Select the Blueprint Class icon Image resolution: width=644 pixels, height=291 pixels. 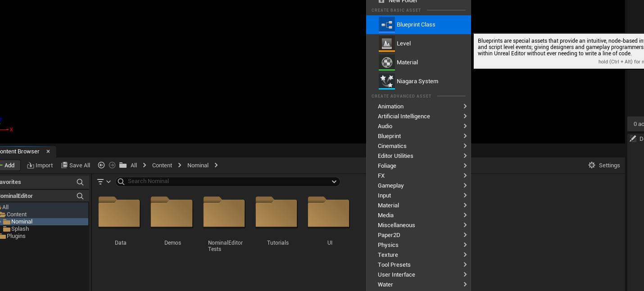(387, 25)
